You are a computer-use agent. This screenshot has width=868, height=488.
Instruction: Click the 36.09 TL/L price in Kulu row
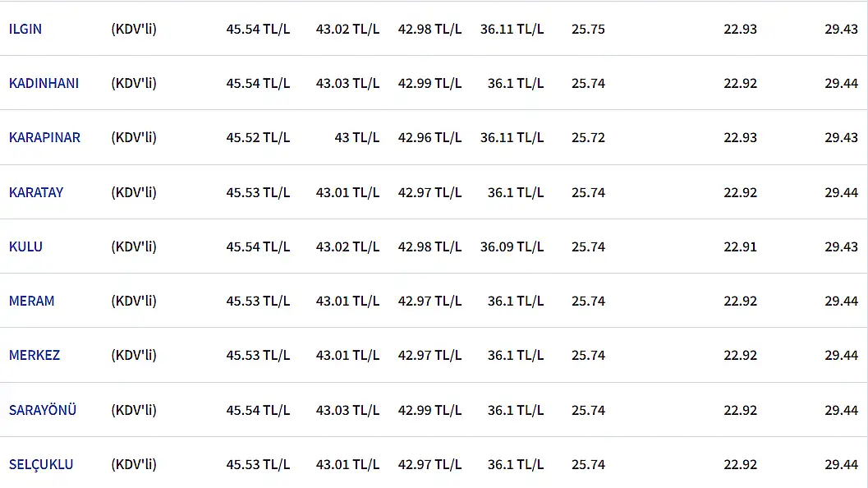[x=512, y=246]
